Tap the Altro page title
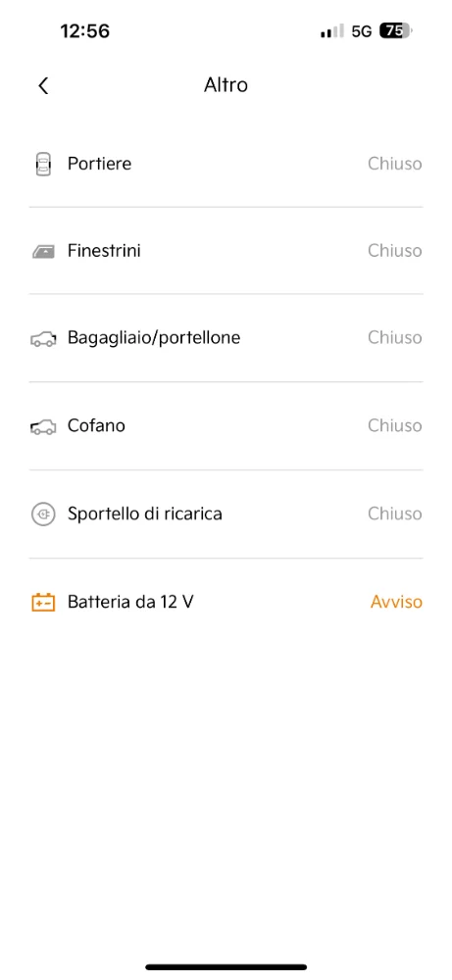This screenshot has height=980, width=452. (226, 85)
